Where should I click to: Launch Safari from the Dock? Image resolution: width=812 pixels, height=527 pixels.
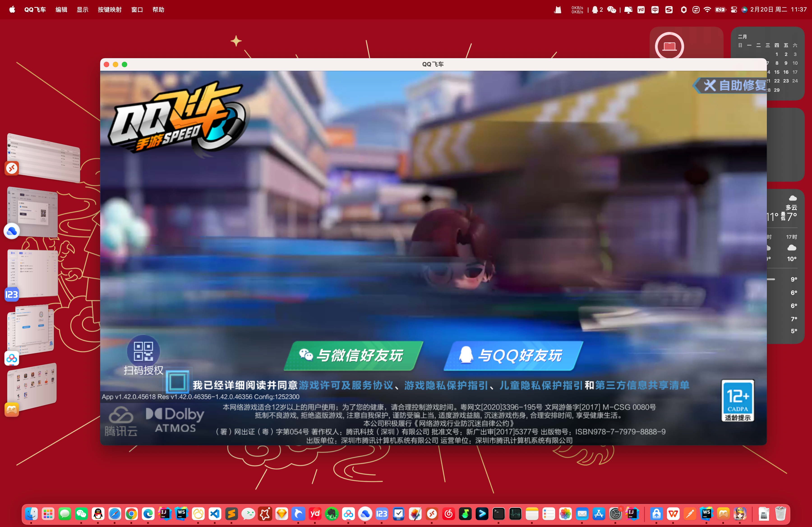[115, 514]
